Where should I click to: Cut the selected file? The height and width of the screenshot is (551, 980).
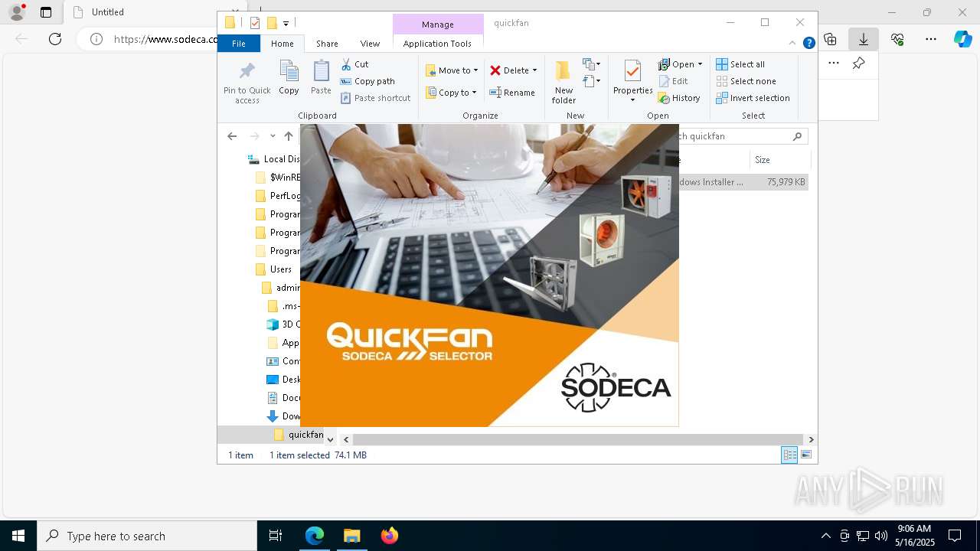tap(354, 64)
